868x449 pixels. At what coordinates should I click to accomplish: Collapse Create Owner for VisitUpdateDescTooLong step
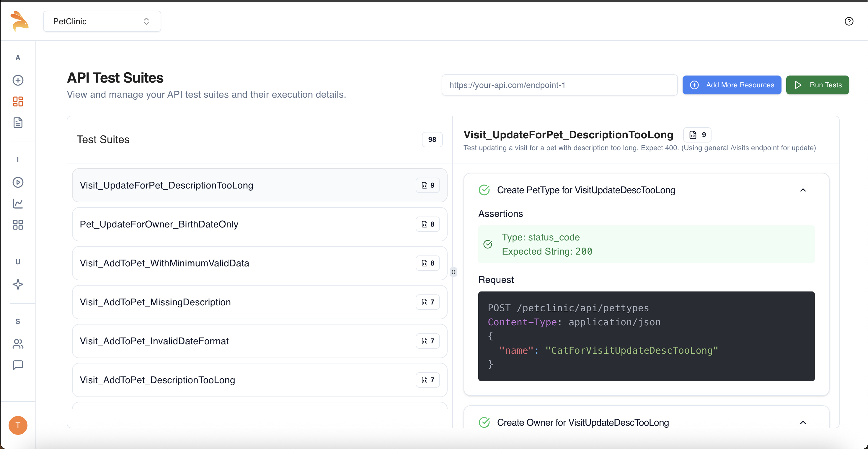point(803,422)
